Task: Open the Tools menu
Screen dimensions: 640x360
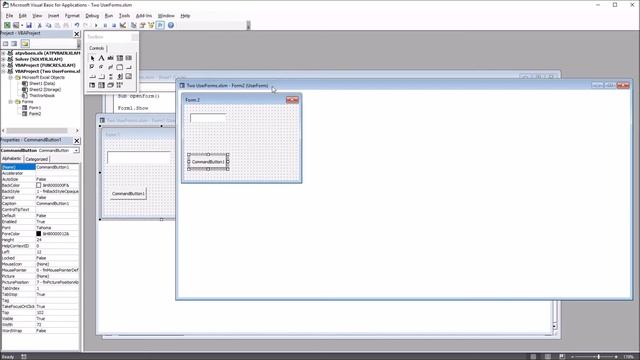Action: click(x=124, y=16)
